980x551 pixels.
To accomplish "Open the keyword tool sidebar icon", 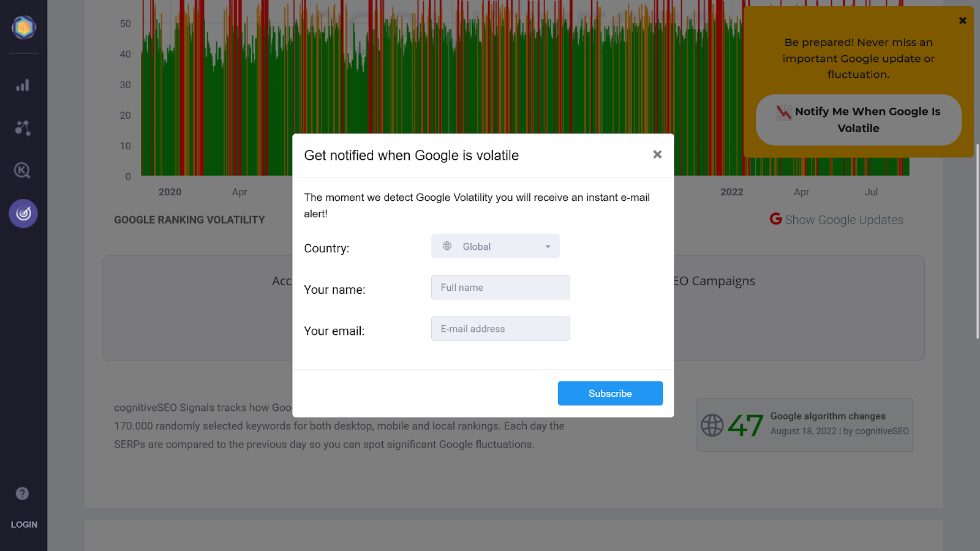I will tap(23, 170).
